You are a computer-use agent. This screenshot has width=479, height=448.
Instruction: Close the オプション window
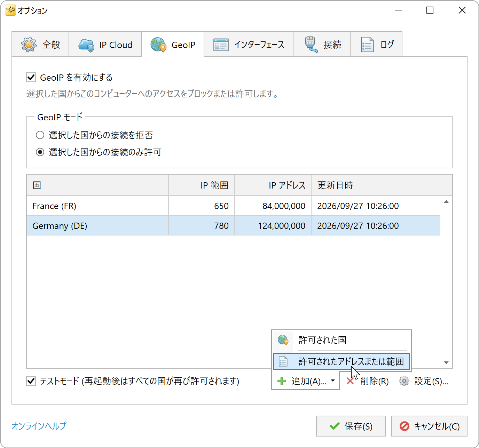[462, 10]
